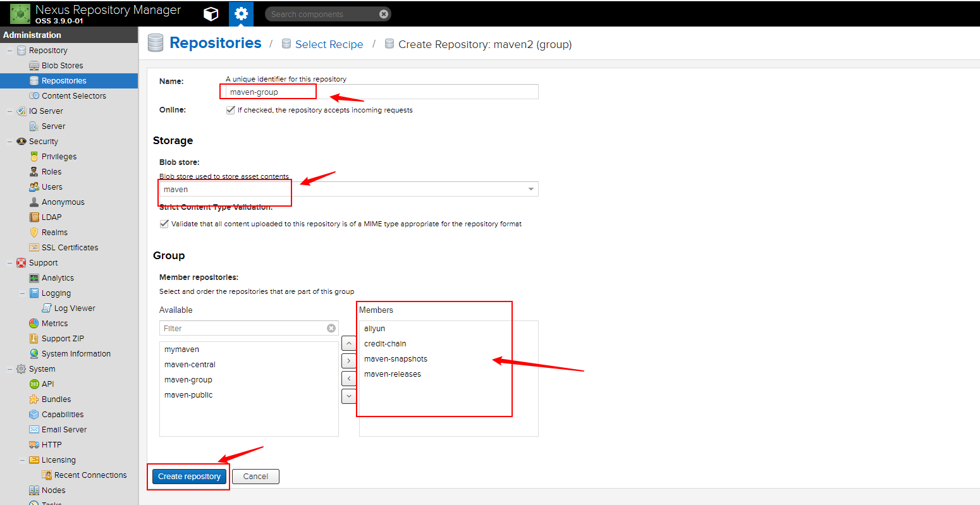Select maven-group in Available list
Image resolution: width=980 pixels, height=505 pixels.
pyautogui.click(x=248, y=380)
